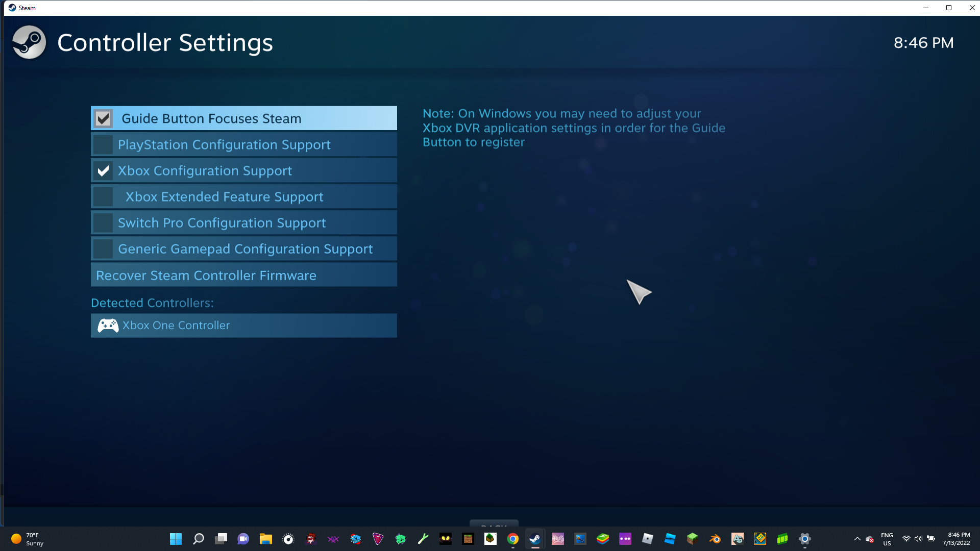Click the Back button at bottom
The image size is (980, 551).
(494, 523)
